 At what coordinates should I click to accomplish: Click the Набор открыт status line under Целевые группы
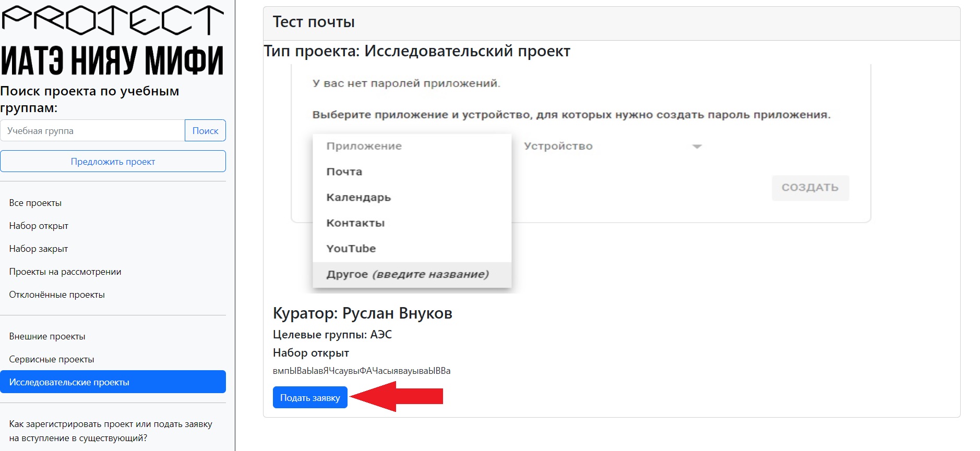pos(311,353)
